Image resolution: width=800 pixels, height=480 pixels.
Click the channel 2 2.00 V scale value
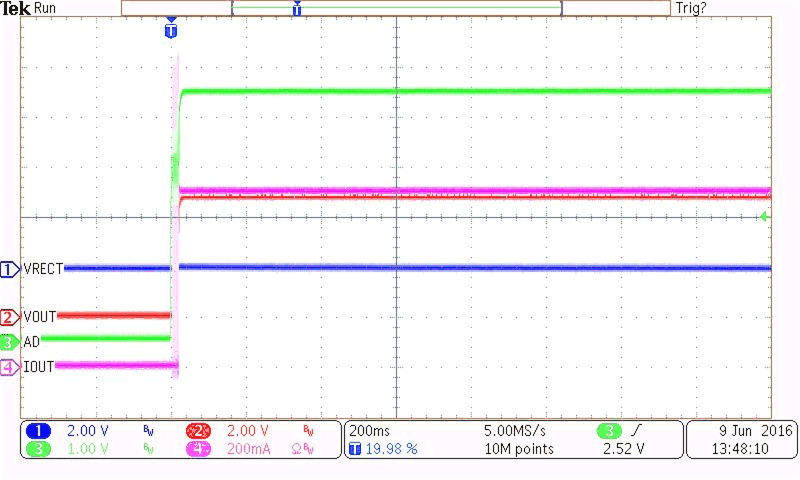[x=247, y=431]
